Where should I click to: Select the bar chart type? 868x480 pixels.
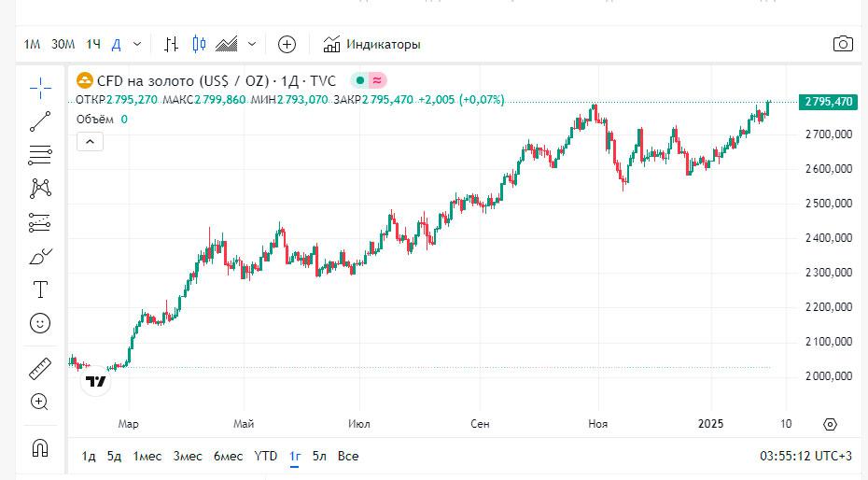pos(172,44)
